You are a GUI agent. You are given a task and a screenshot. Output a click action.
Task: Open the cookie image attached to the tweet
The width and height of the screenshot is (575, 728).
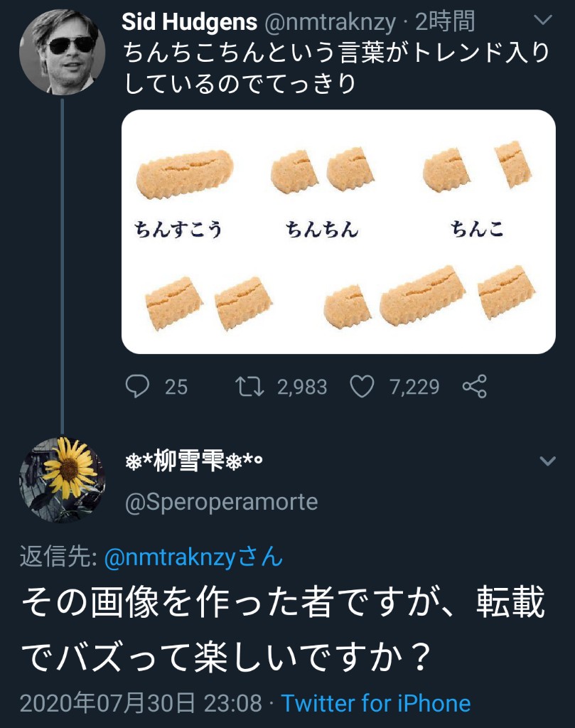click(338, 232)
